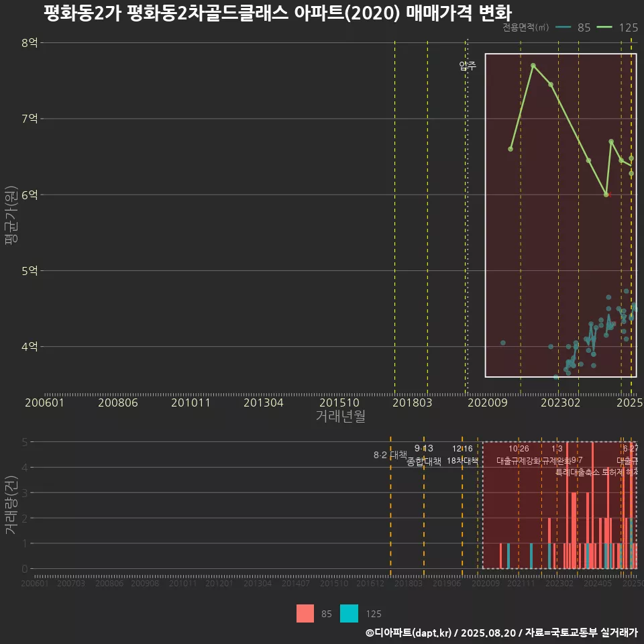The width and height of the screenshot is (644, 644).
Task: Click the '202009' label on price chart axis
Action: click(x=488, y=402)
